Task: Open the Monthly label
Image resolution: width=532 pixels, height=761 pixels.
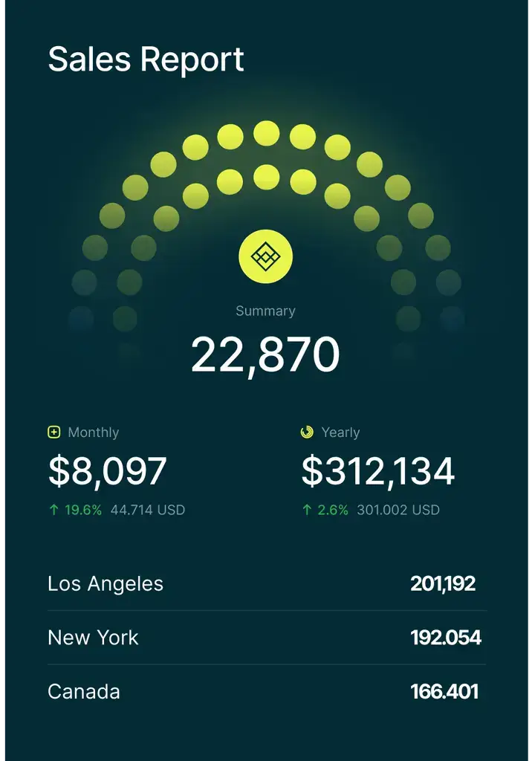Action: (93, 433)
